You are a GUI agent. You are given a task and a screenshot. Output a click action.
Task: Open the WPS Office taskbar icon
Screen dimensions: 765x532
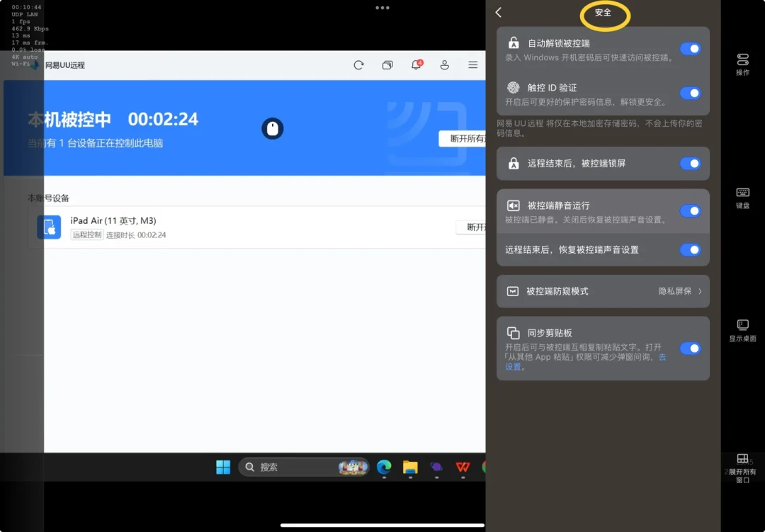463,467
